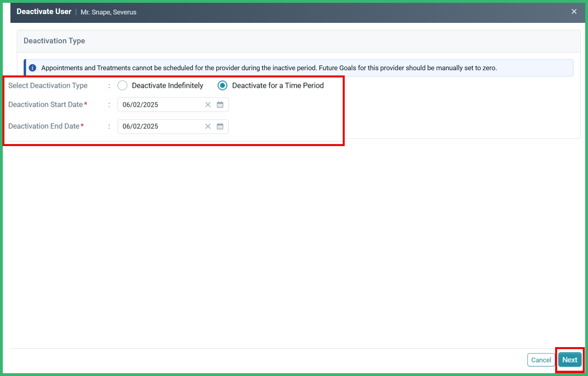Click the Cancel button
The image size is (588, 376).
(541, 360)
